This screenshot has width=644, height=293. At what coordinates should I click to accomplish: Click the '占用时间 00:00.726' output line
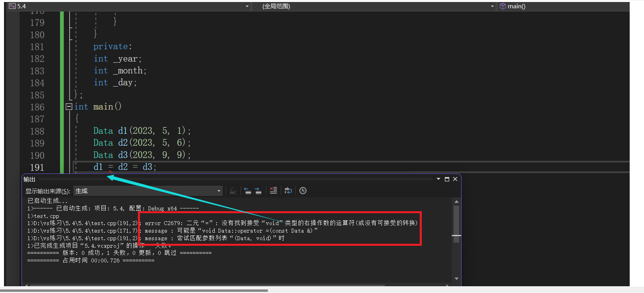91,260
